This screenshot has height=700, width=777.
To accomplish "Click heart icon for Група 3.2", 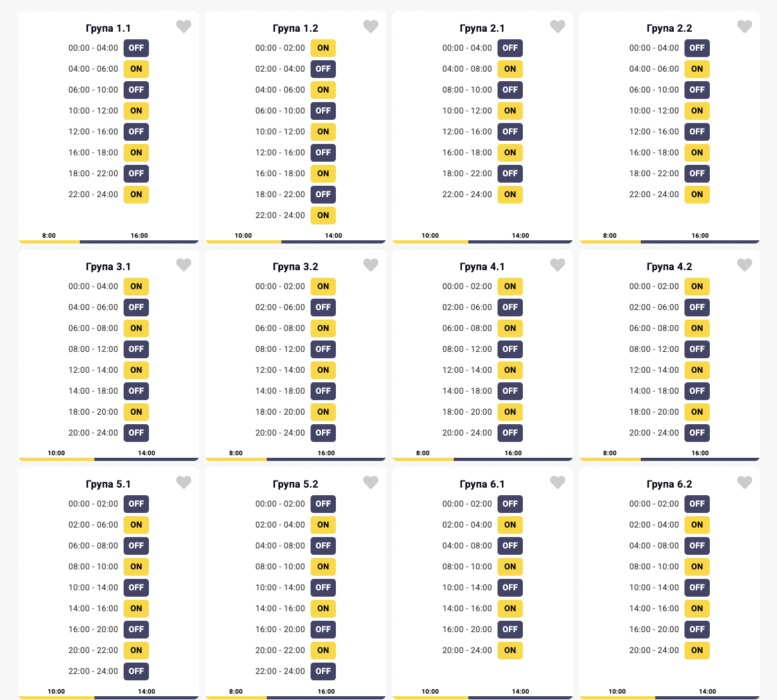I will tap(370, 265).
